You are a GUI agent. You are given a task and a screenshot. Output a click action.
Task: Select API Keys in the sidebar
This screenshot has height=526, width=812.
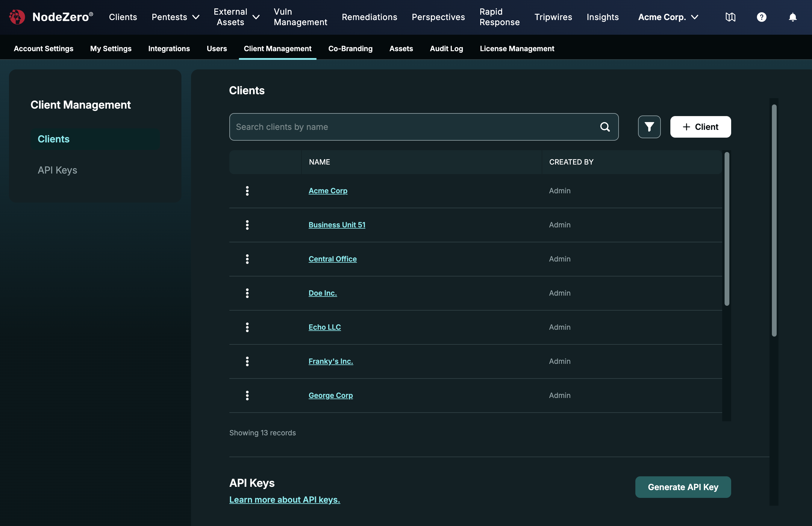pos(57,170)
